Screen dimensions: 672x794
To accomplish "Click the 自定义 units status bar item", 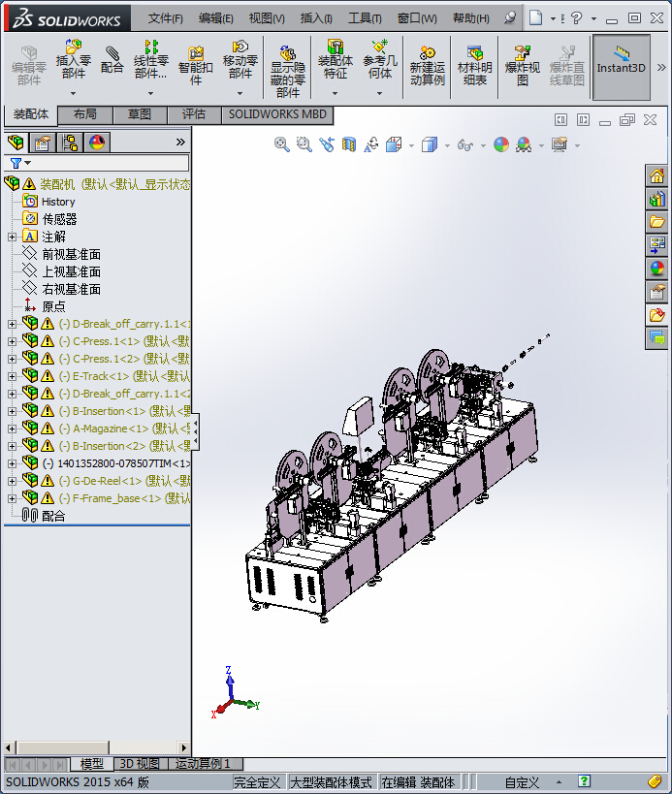I will coord(522,782).
